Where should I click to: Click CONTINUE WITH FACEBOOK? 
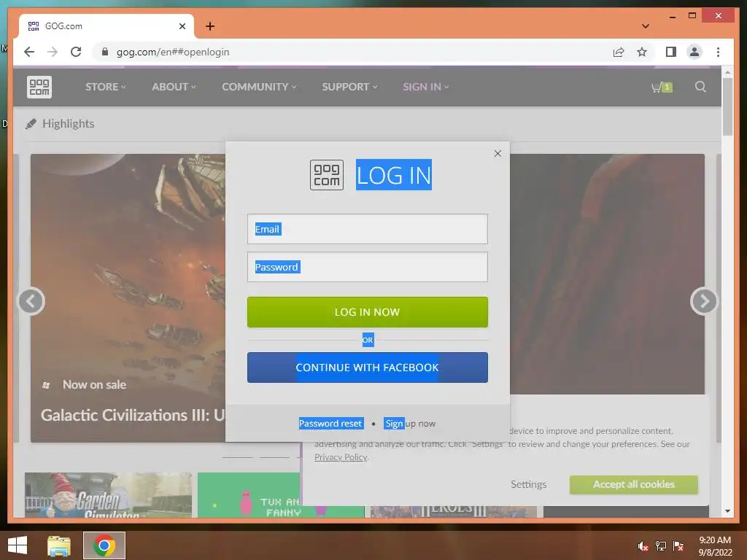(x=368, y=367)
